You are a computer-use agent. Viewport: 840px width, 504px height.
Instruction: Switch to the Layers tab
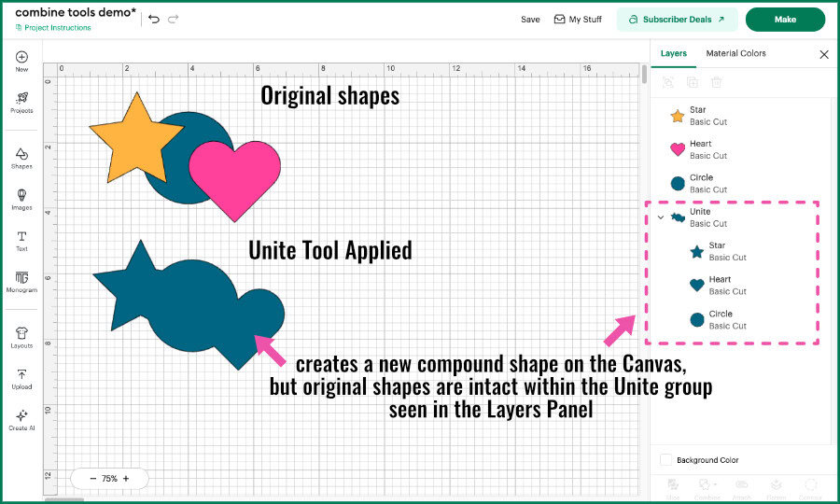pyautogui.click(x=673, y=53)
